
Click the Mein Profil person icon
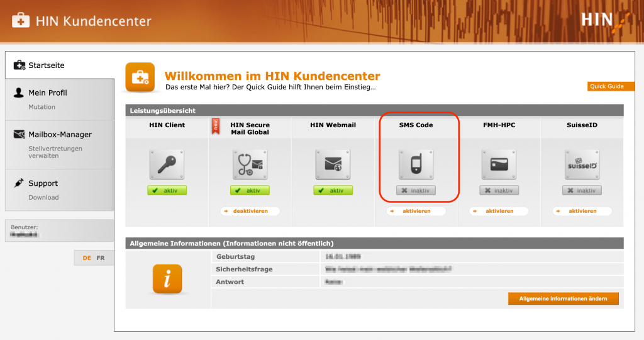click(18, 93)
